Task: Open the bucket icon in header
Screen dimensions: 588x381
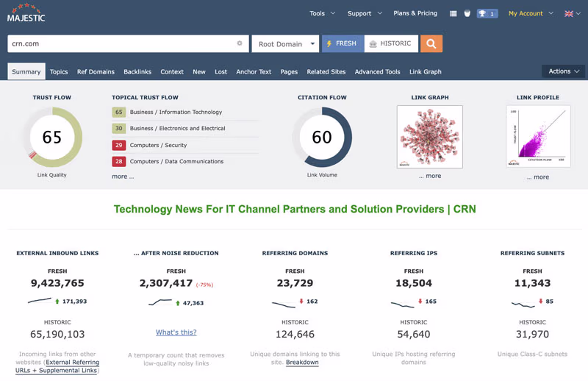Action: [x=467, y=13]
